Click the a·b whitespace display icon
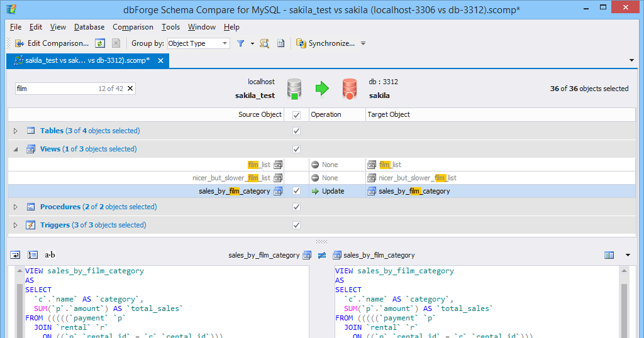This screenshot has width=644, height=338. tap(50, 255)
